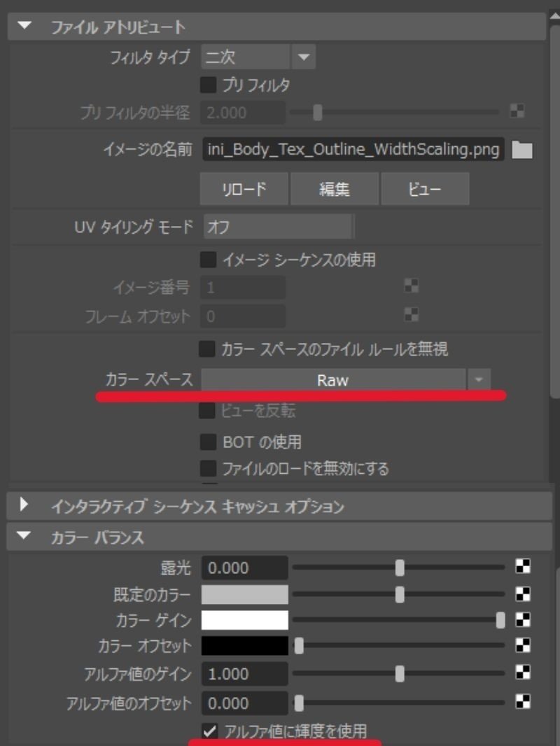This screenshot has height=746, width=560.
Task: Open folder browser for image name
Action: point(522,150)
